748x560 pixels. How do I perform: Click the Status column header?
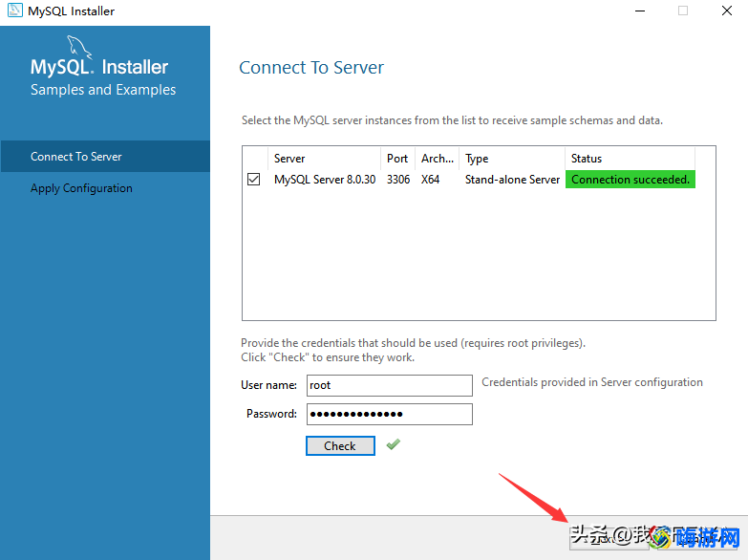point(630,159)
